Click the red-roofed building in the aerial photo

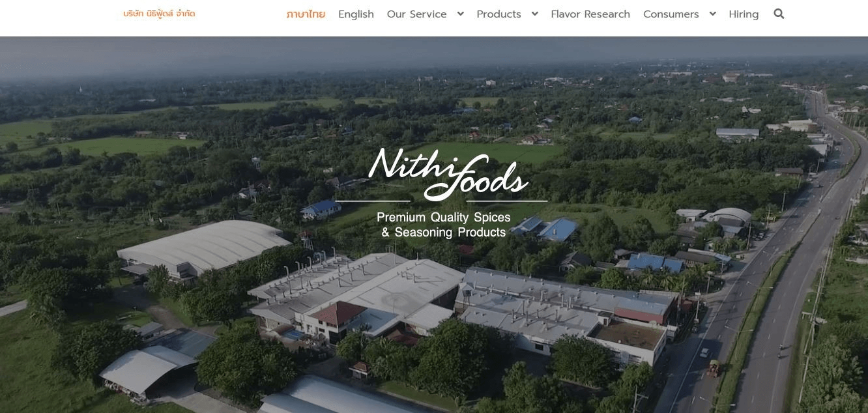pyautogui.click(x=337, y=313)
